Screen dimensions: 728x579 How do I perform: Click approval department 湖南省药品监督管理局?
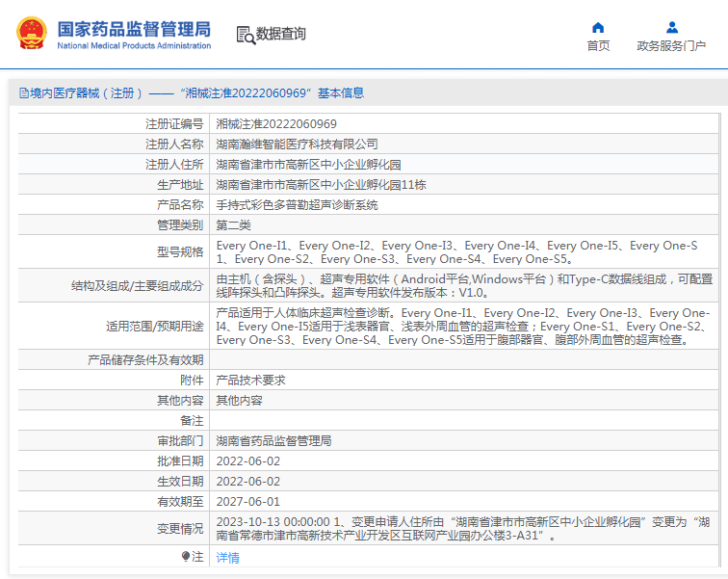[x=273, y=441]
